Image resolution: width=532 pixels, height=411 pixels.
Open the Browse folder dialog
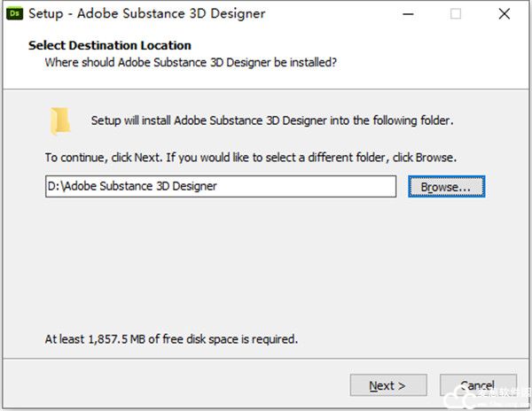click(446, 187)
